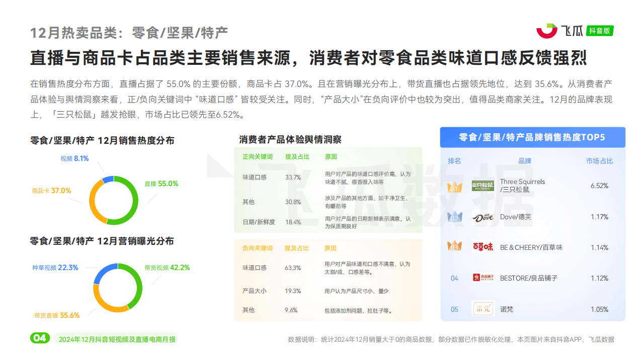Click the 1.17% market share value
Viewport: 644px width, 362px height.
pos(599,217)
